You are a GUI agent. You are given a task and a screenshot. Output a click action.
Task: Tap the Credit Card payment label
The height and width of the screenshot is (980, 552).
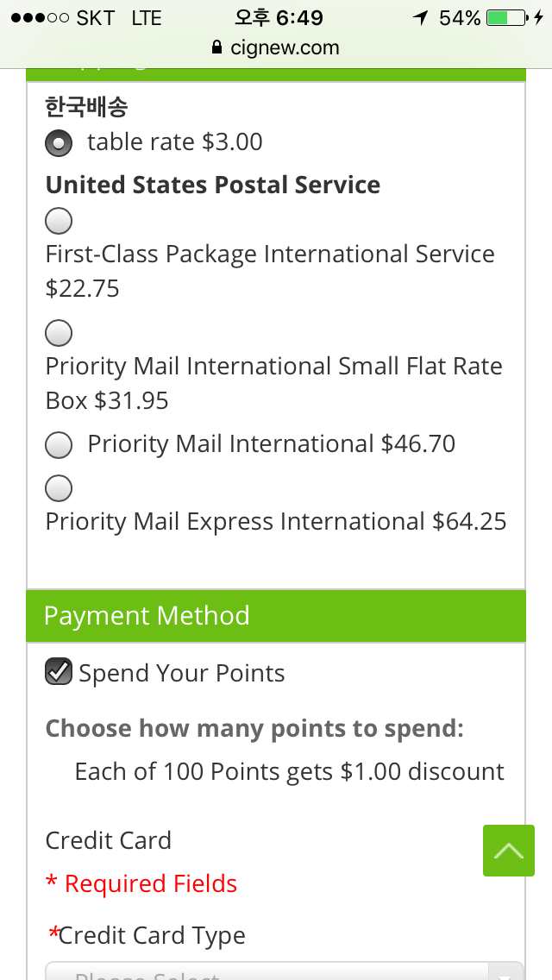click(108, 840)
